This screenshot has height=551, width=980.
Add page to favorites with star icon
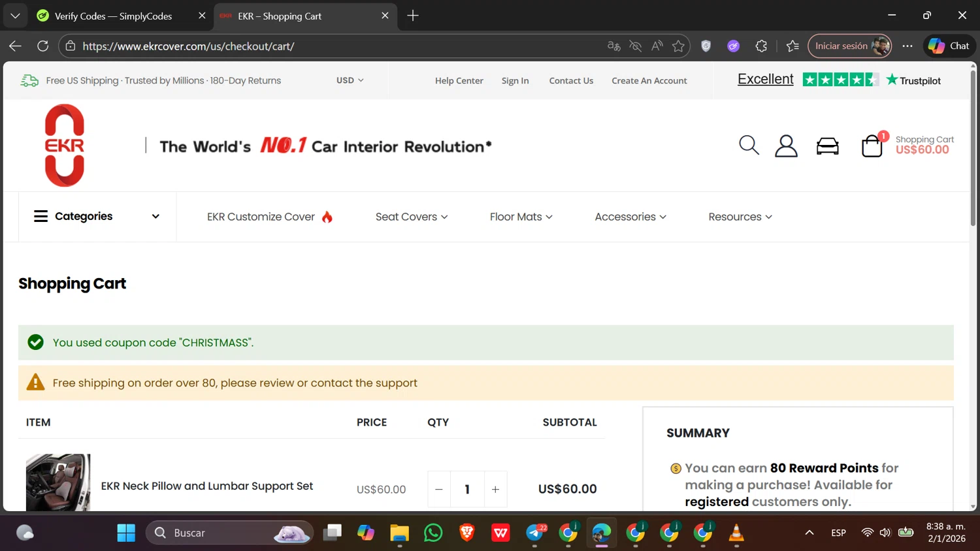(x=678, y=46)
